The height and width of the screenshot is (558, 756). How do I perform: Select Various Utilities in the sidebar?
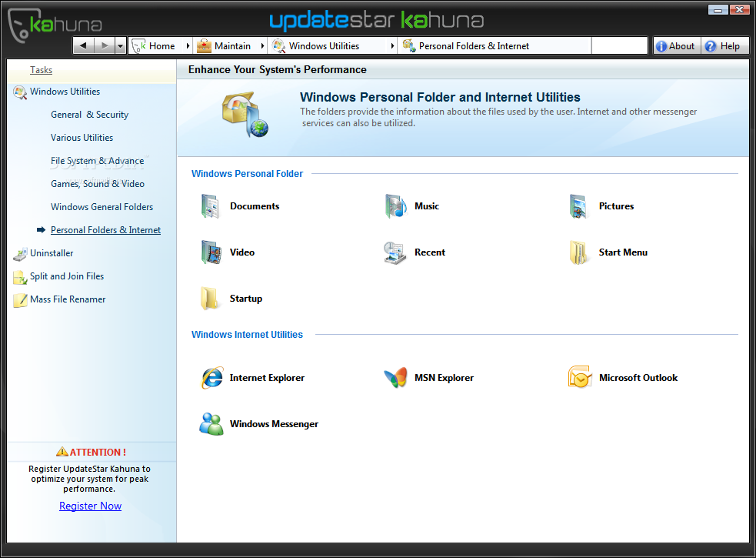click(82, 138)
